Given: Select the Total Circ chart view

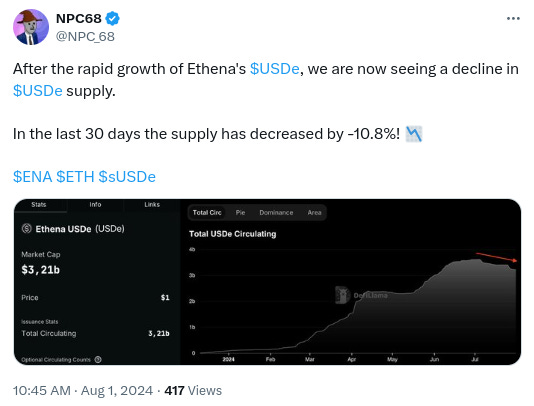Looking at the screenshot, I should pyautogui.click(x=207, y=213).
